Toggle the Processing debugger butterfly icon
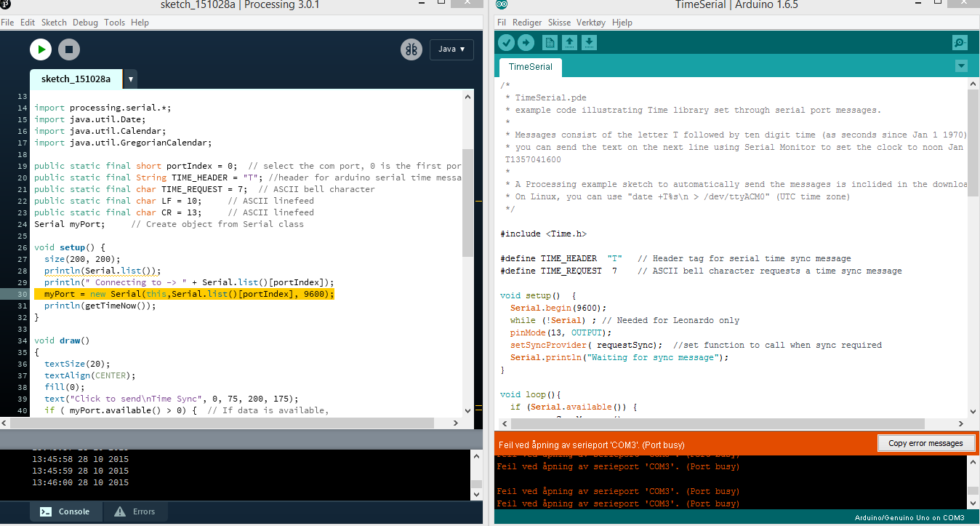Viewport: 980px width, 526px height. point(411,49)
